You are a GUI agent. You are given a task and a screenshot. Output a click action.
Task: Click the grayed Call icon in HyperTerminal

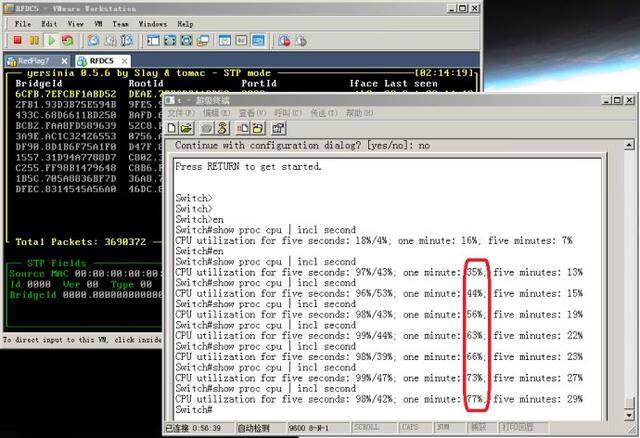(207, 128)
